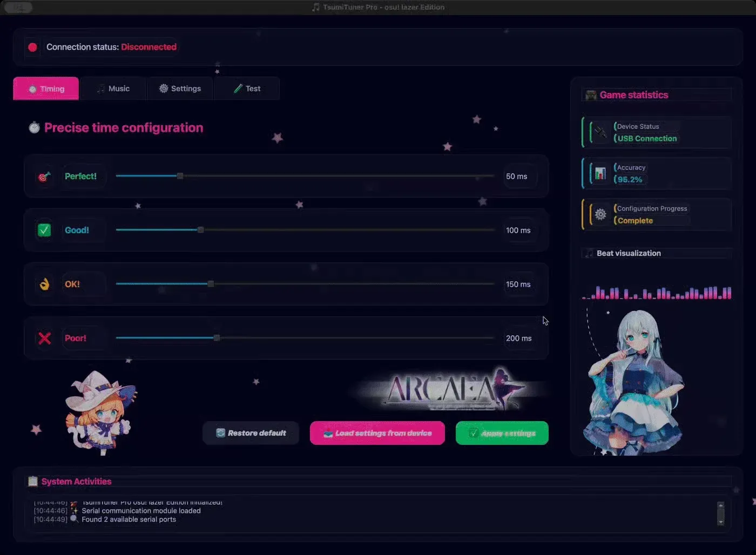Click the red connection status indicator dot
This screenshot has width=756, height=555.
pos(32,47)
